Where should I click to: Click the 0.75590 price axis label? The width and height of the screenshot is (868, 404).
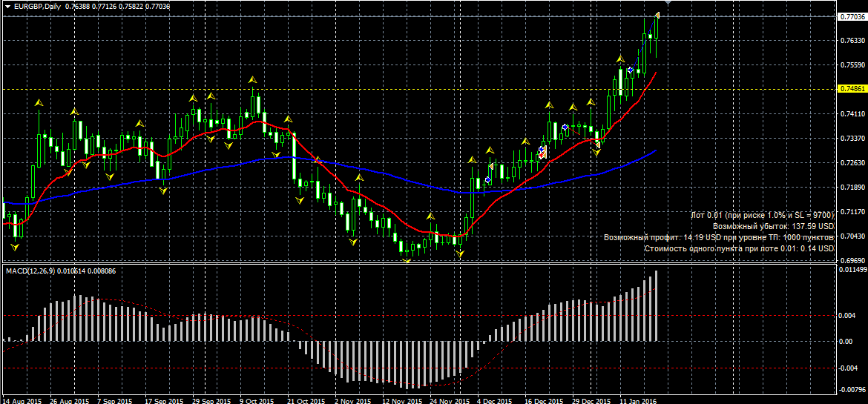(x=852, y=65)
